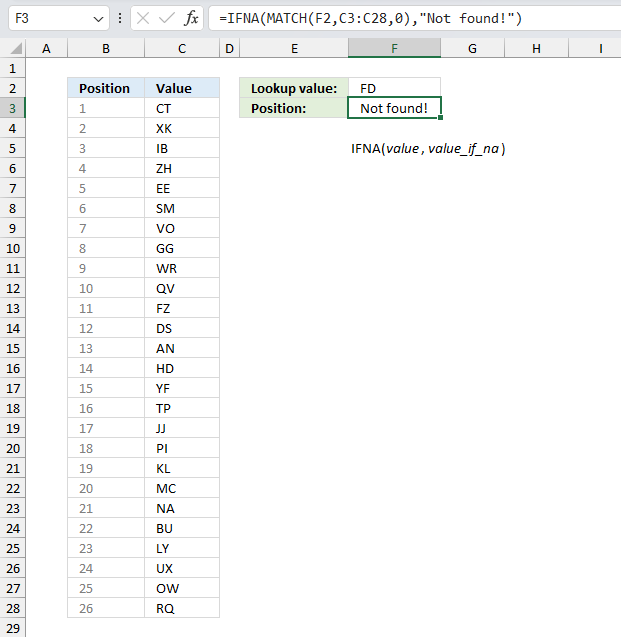Click the Cancel X icon in formula bar

(x=143, y=18)
